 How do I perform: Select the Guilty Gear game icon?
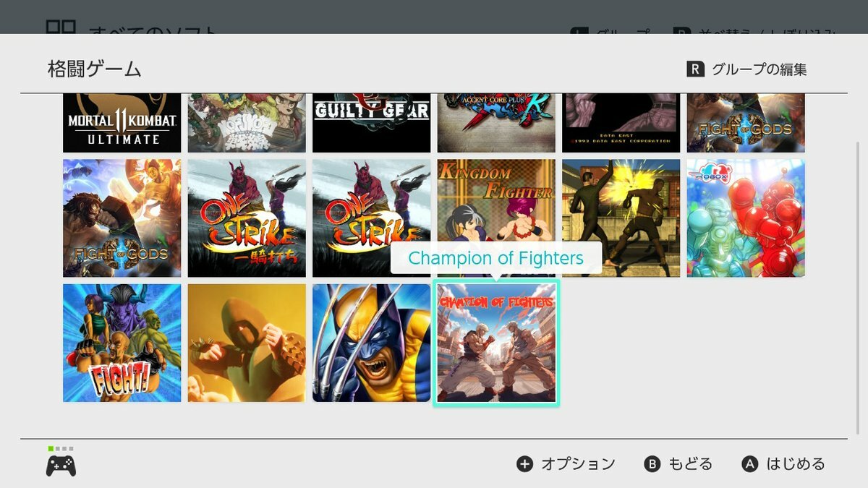click(x=372, y=123)
